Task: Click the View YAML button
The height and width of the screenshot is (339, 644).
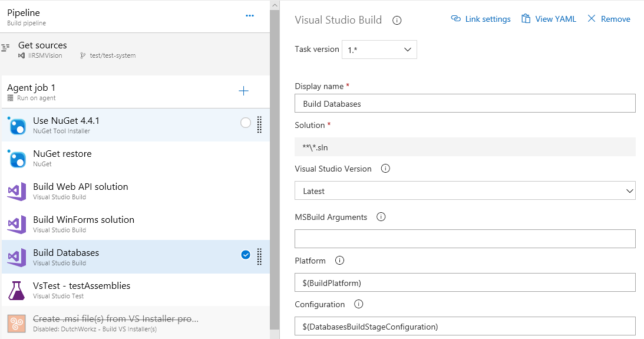Action: 549,19
